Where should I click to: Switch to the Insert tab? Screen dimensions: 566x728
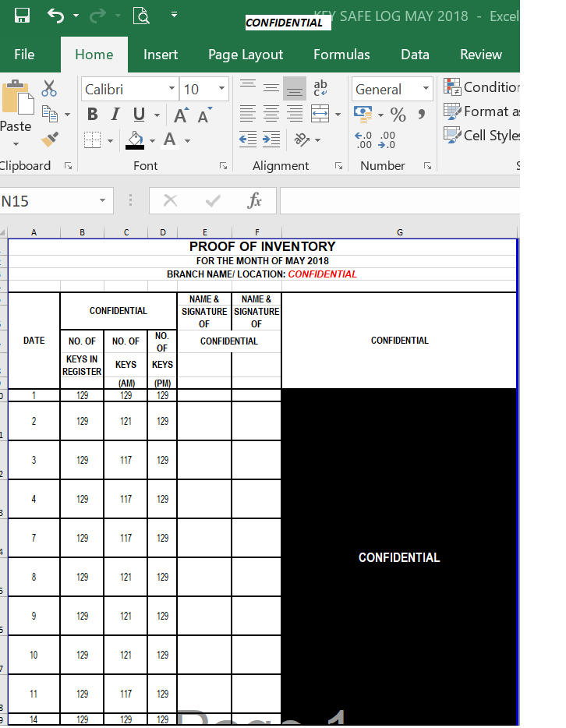click(161, 55)
